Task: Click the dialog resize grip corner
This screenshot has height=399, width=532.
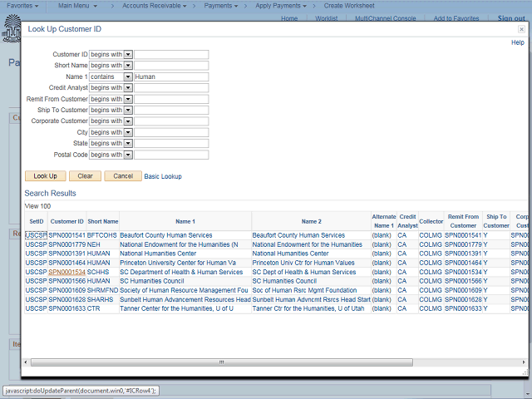Action: pyautogui.click(x=525, y=372)
